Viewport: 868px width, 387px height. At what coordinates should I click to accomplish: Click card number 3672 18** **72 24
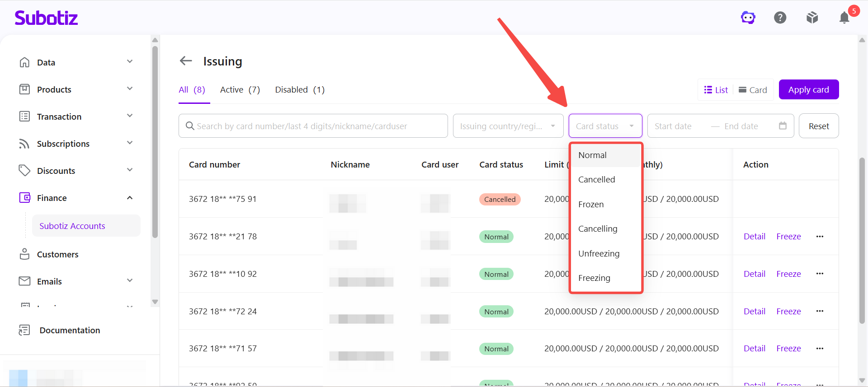tap(223, 311)
